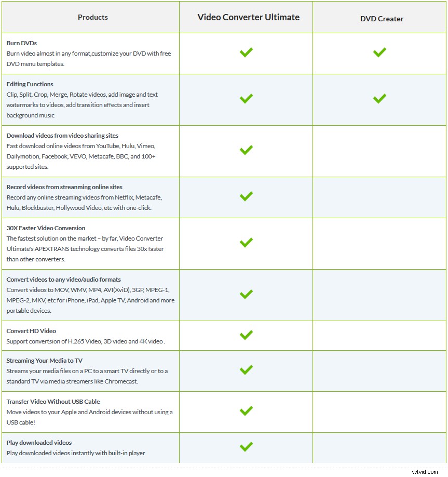
Task: Select the DVD Creater column header
Action: click(382, 19)
